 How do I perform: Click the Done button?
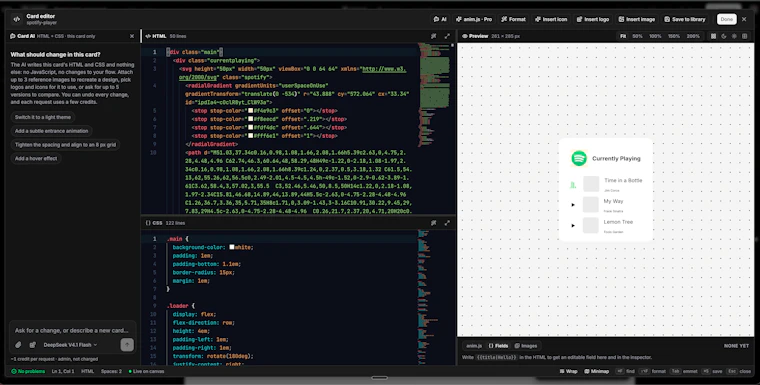point(727,19)
